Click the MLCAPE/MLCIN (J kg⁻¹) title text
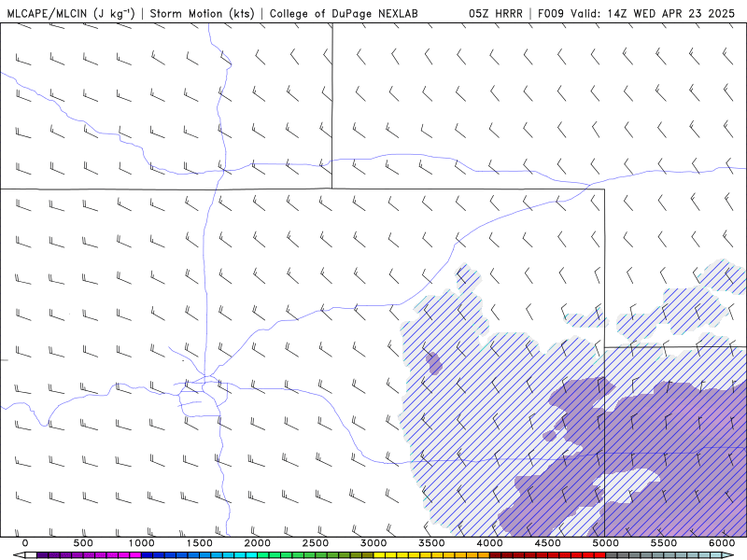Viewport: 747px width, 560px height. pos(71,13)
